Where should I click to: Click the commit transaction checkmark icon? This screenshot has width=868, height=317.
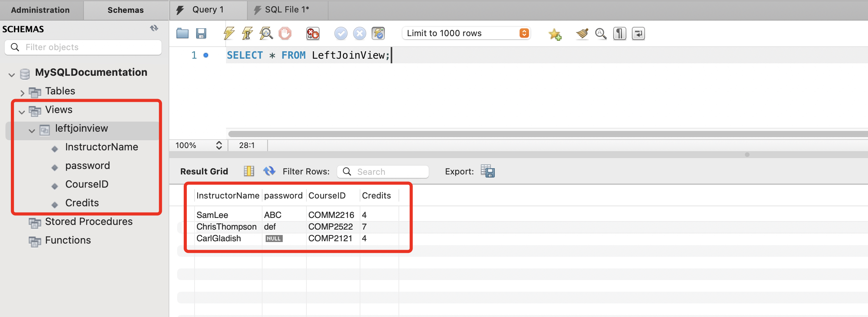click(341, 33)
